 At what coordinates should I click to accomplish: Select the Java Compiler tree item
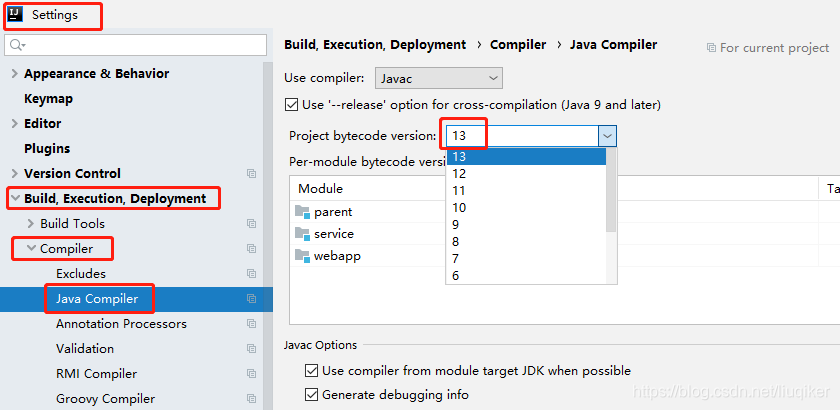click(x=97, y=299)
